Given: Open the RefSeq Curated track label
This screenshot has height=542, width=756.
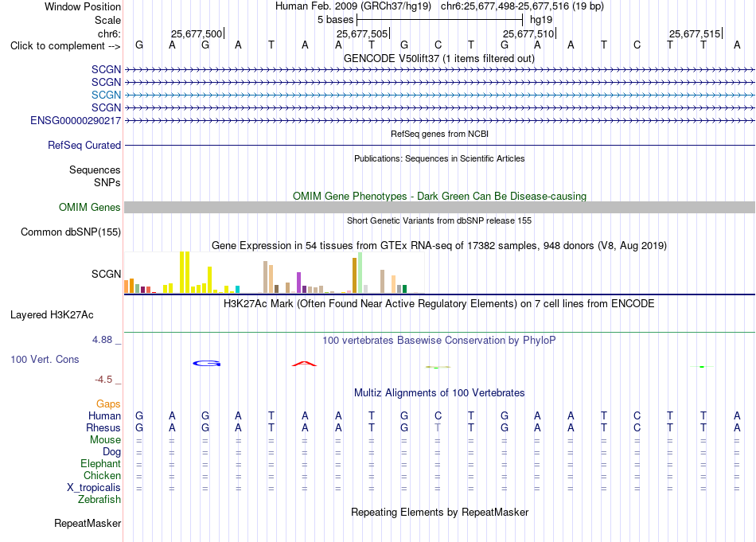Looking at the screenshot, I should 84,145.
